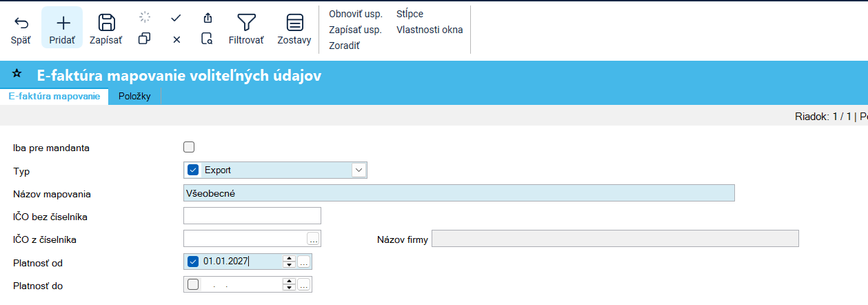Click Obnoviť usp. to restore the layout
Image resolution: width=868 pixels, height=305 pixels.
(355, 14)
